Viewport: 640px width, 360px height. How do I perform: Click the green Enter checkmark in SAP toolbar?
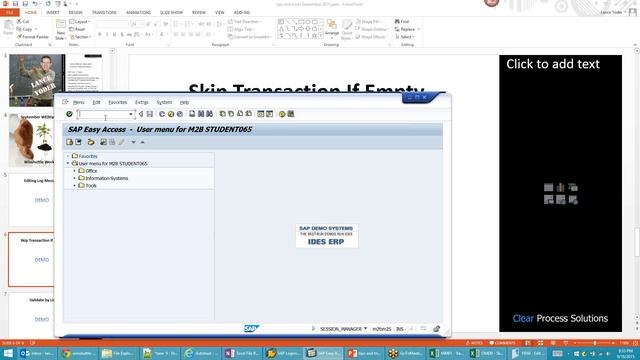coord(69,114)
